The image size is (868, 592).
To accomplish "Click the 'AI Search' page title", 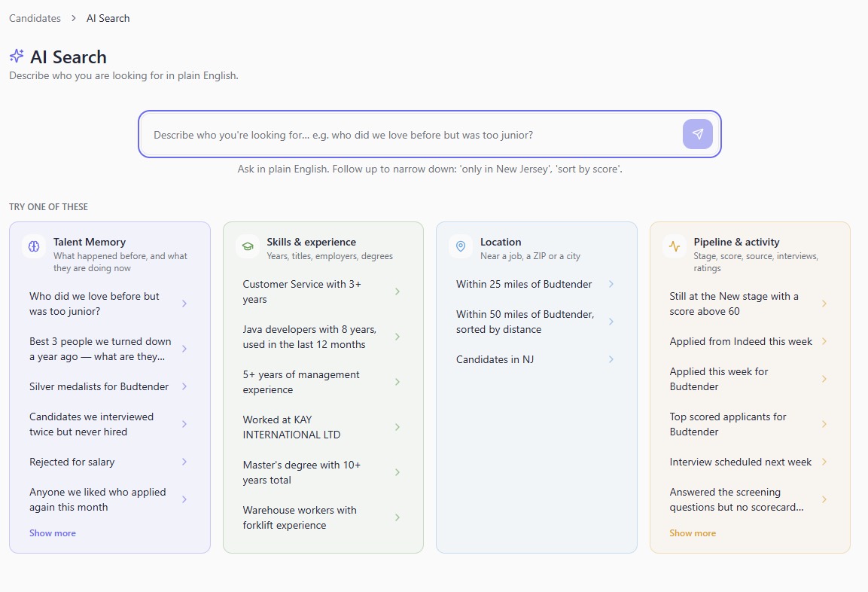I will coord(68,56).
